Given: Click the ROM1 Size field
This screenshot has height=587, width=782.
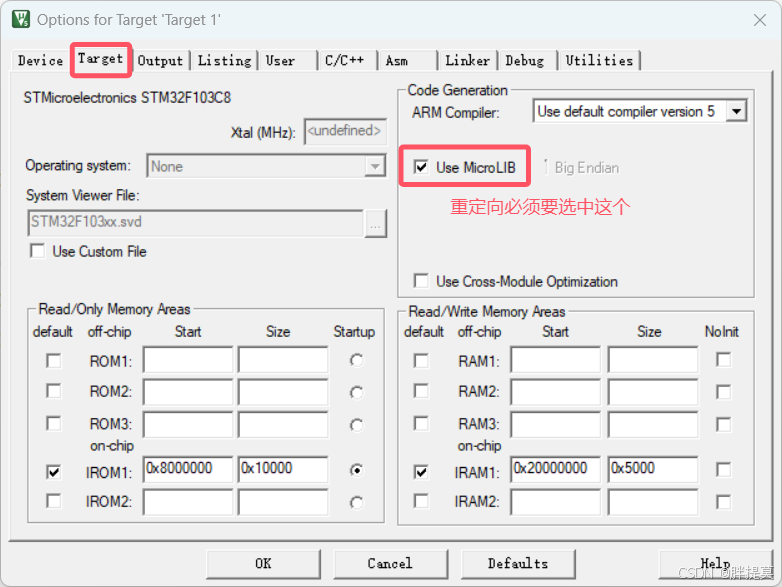Looking at the screenshot, I should [x=283, y=360].
